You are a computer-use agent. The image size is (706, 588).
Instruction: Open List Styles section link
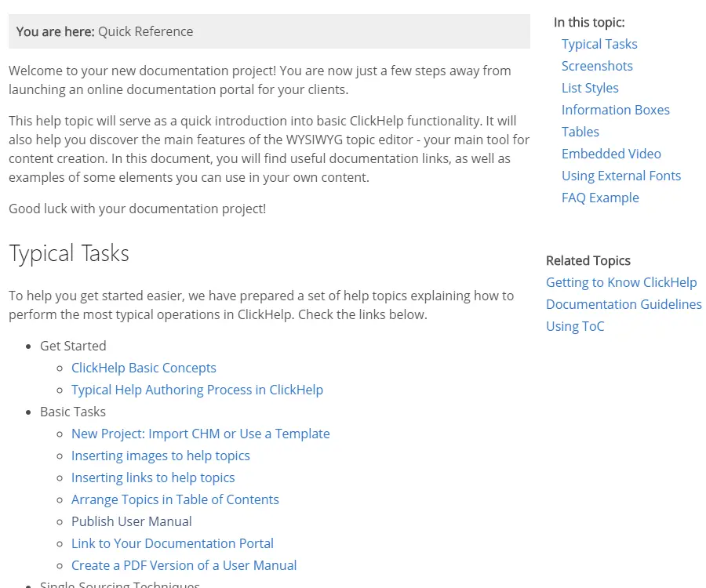coord(590,88)
